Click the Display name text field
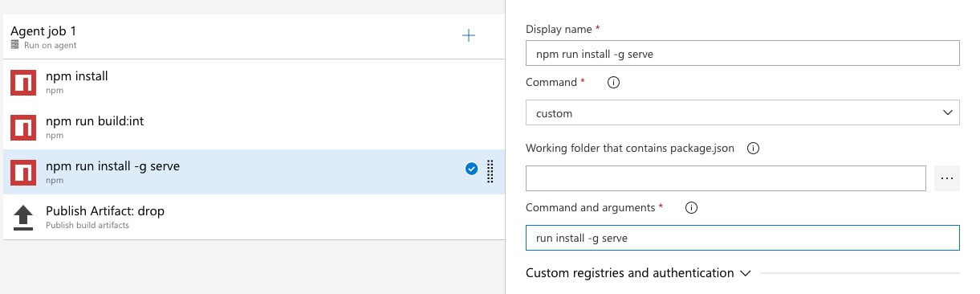Viewport: 980px width, 294px height. (742, 54)
